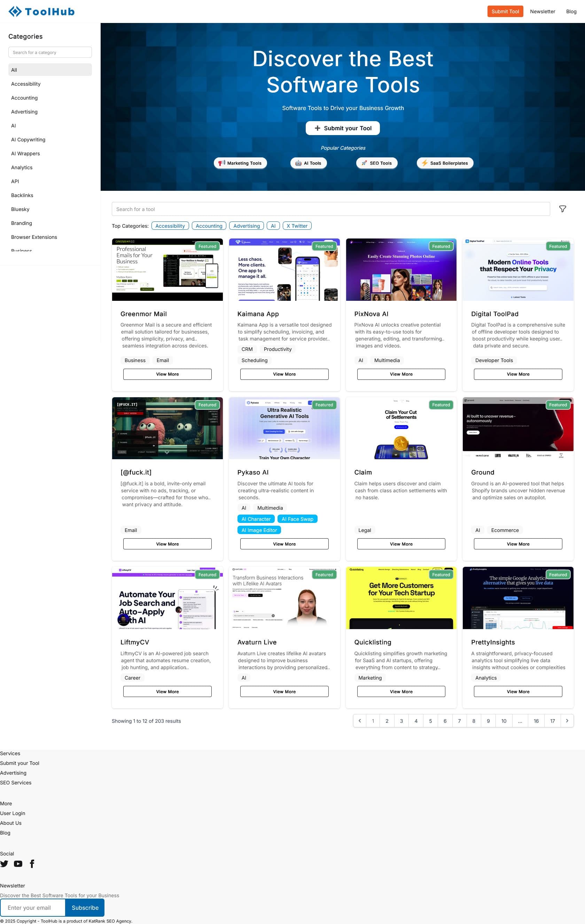Image resolution: width=585 pixels, height=924 pixels.
Task: Select the rocket SEO Tools icon
Action: click(364, 163)
